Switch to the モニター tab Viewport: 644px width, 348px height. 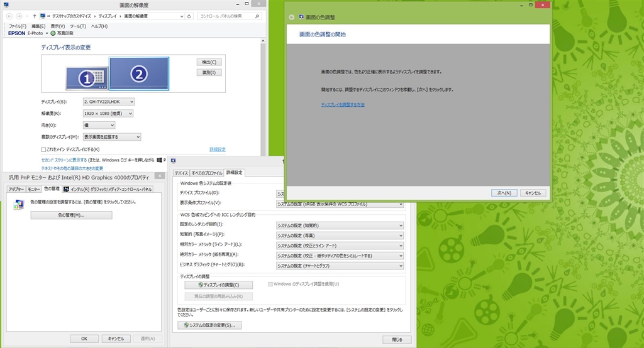(x=34, y=189)
